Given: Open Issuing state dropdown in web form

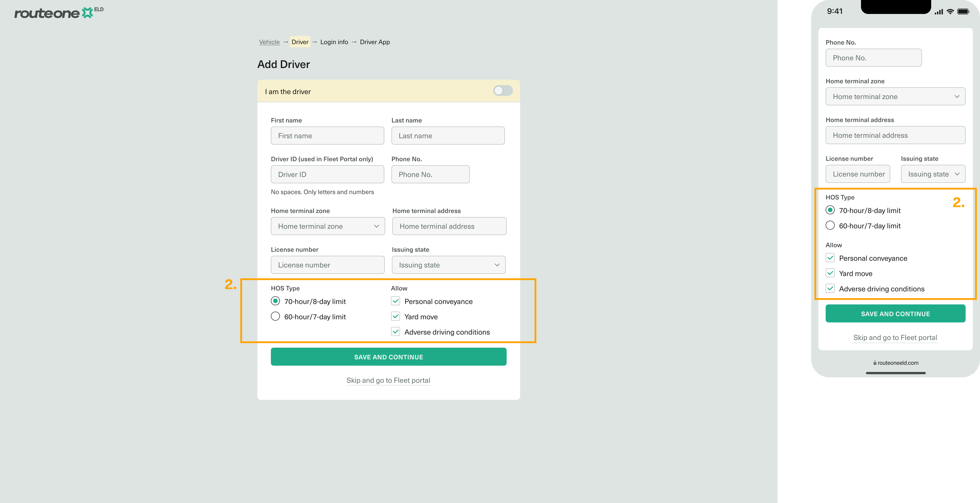Looking at the screenshot, I should click(449, 265).
